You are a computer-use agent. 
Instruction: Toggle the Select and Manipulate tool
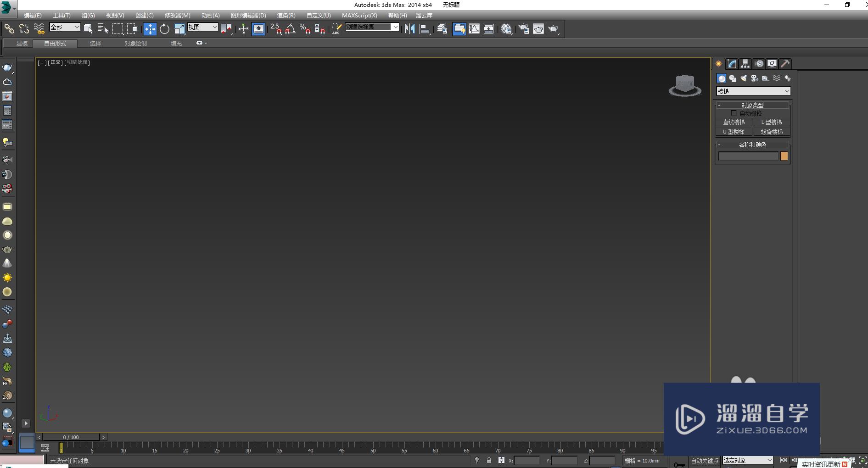[x=243, y=29]
